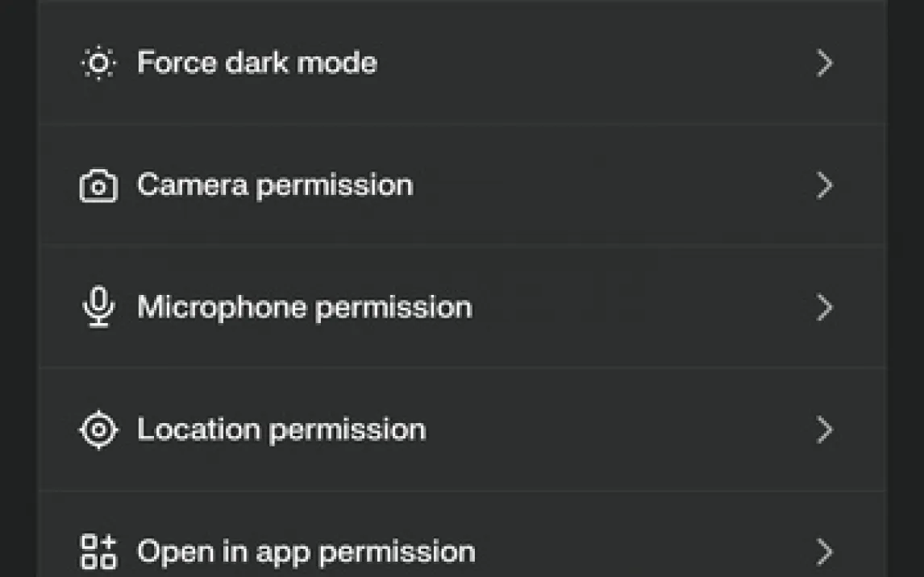The width and height of the screenshot is (924, 577).
Task: Click the Open in app grid-plus icon
Action: (98, 552)
